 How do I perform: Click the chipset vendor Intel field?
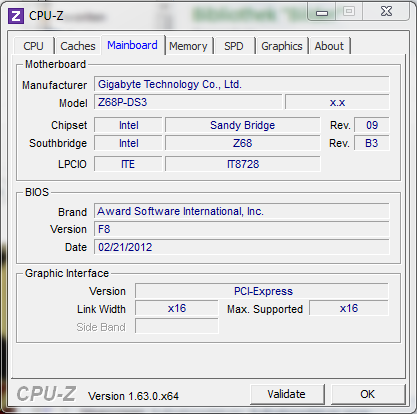(x=128, y=125)
